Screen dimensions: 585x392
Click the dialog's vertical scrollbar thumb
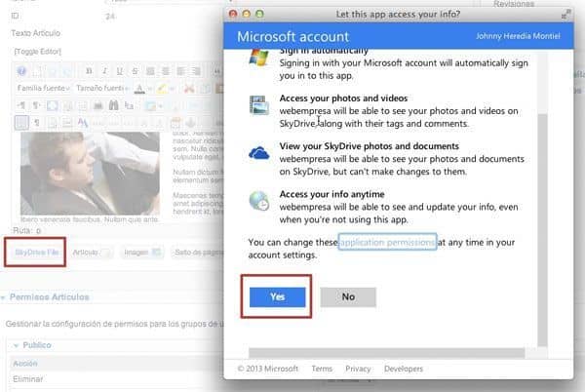point(542,229)
